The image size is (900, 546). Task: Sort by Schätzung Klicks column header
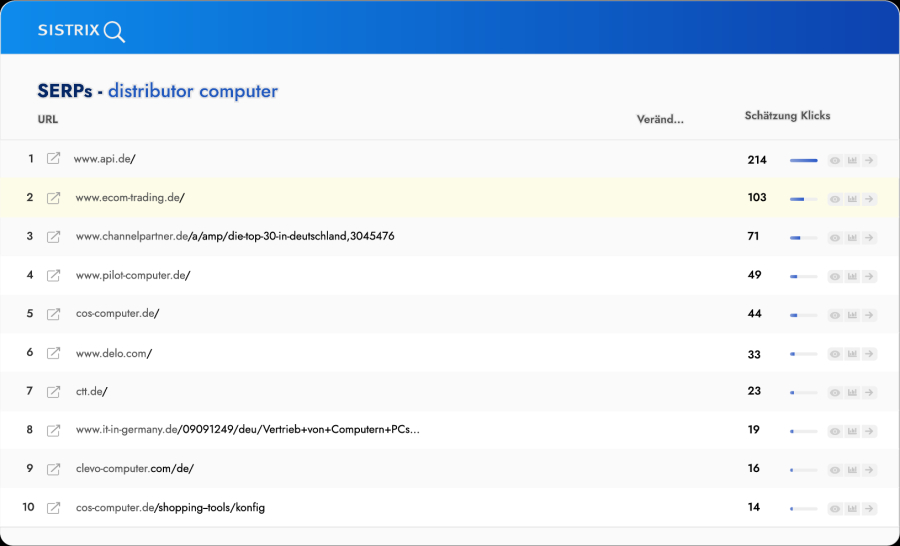point(787,116)
